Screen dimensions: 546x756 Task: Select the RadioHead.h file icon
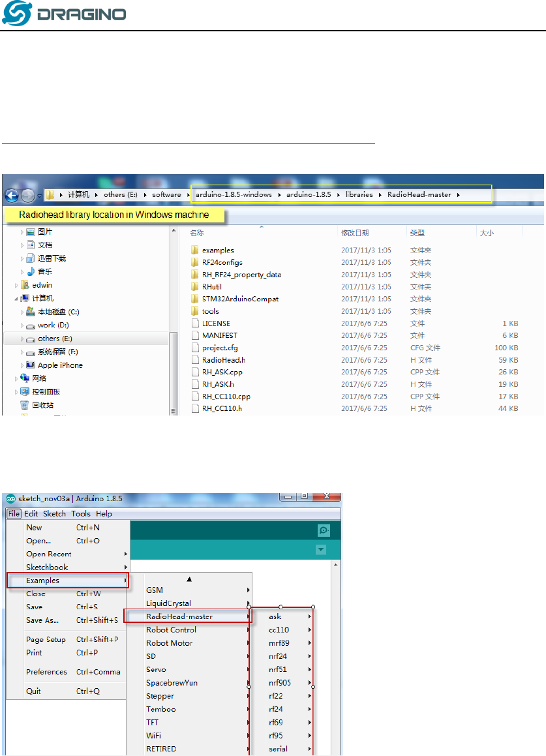coord(195,359)
